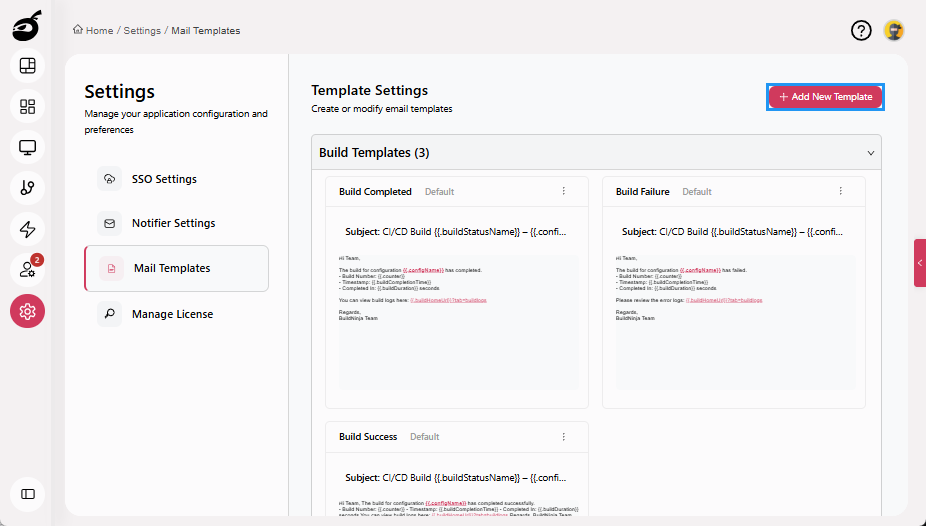Click Build Success card title

click(x=368, y=437)
